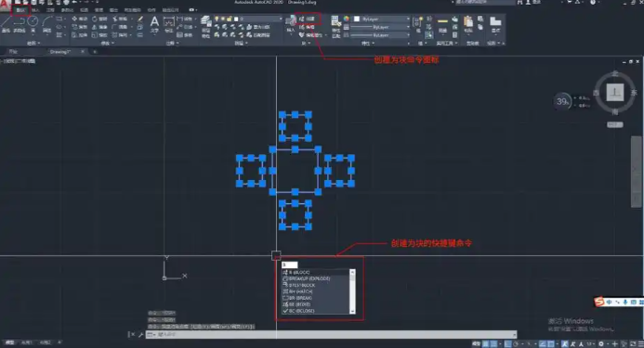644x348 pixels.
Task: Expand the Properties panel title
Action: point(367,43)
